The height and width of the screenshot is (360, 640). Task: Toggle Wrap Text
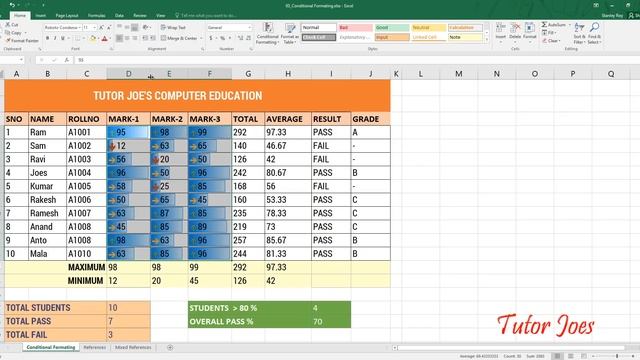pyautogui.click(x=173, y=27)
